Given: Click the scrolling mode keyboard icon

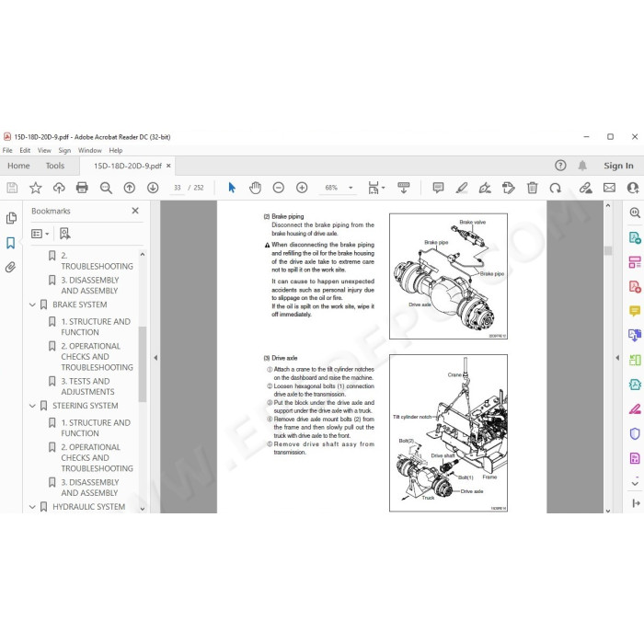Looking at the screenshot, I should (404, 188).
